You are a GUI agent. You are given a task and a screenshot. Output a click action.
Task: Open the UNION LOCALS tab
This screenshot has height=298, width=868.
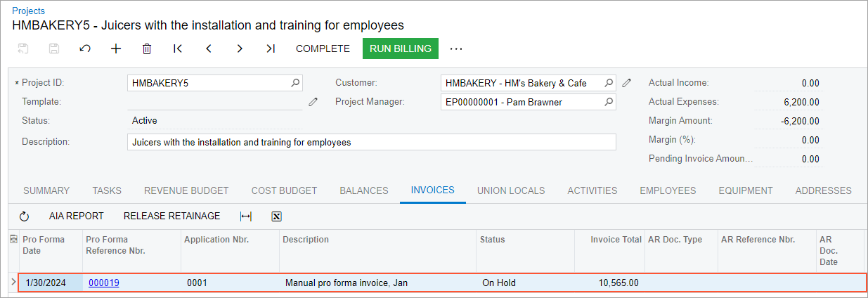(x=511, y=190)
